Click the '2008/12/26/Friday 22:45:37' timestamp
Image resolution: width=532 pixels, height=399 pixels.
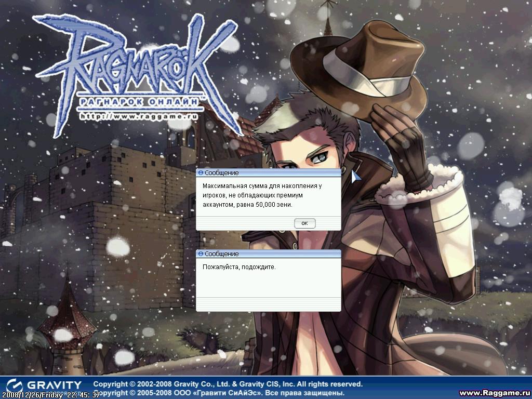tap(50, 395)
